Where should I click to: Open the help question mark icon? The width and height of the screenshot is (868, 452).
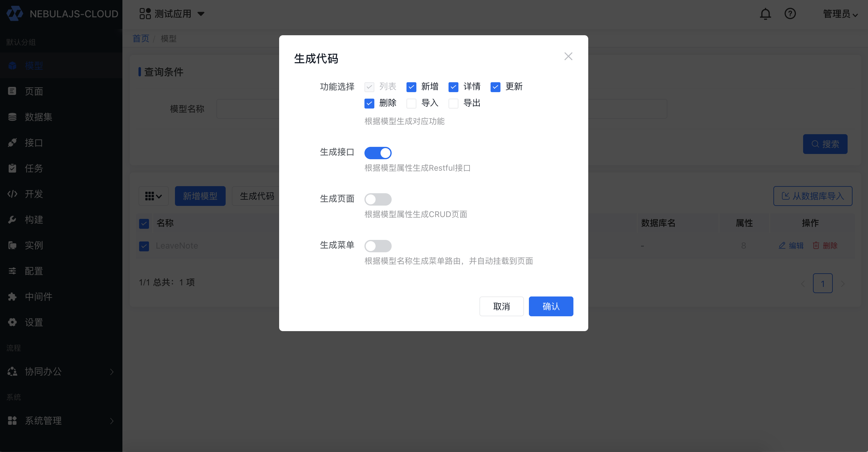[x=790, y=14]
